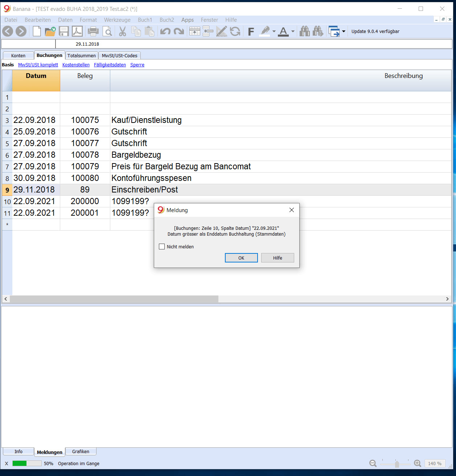Expand the text color dropdown arrow

[x=293, y=32]
